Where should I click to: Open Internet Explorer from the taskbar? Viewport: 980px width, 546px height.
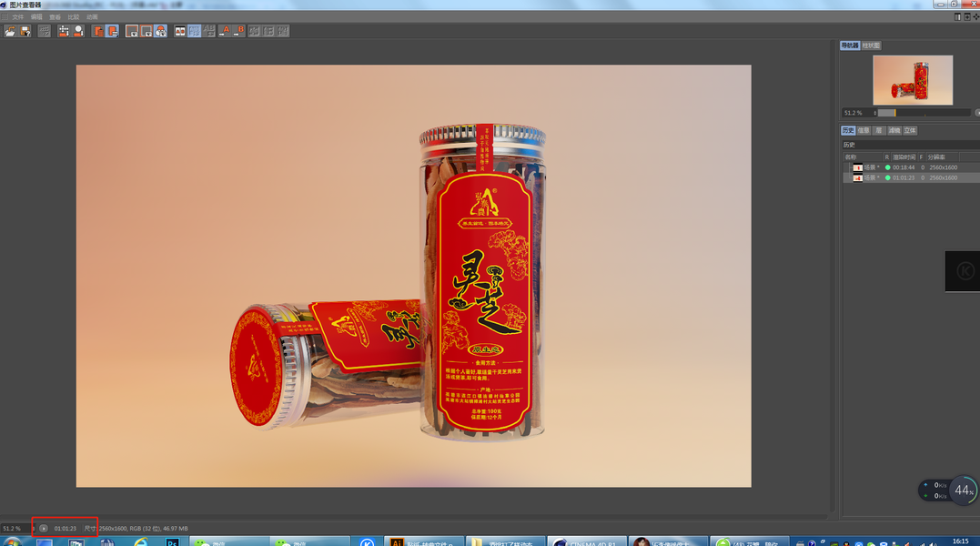141,541
